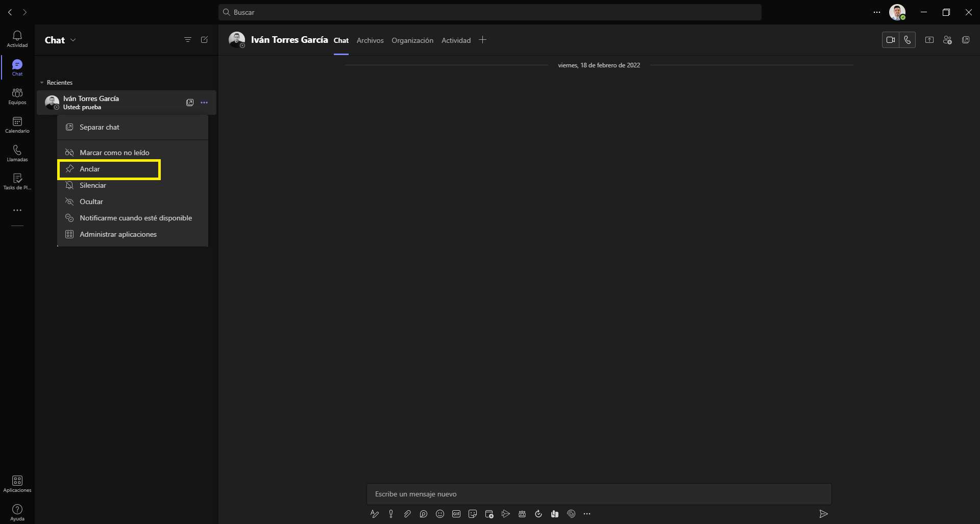Open the Calendario view
Image resolution: width=980 pixels, height=524 pixels.
[17, 124]
